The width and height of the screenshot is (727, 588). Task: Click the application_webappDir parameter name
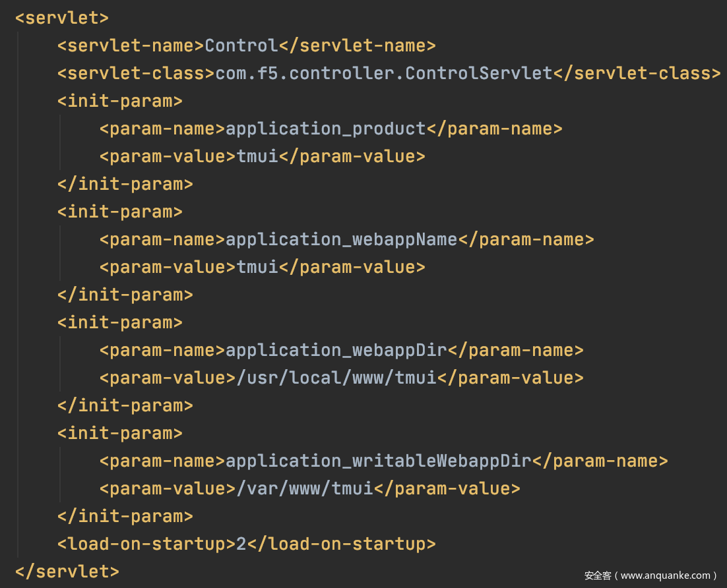336,350
